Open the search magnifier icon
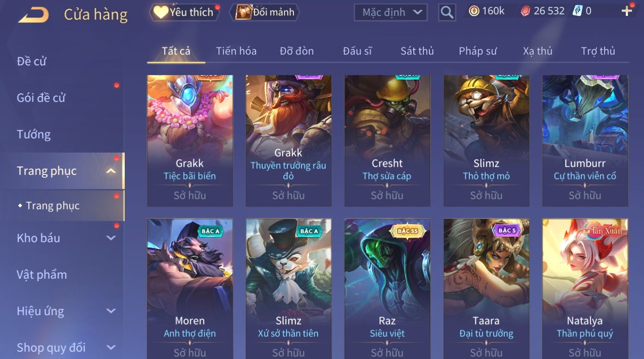This screenshot has width=644, height=359. (x=447, y=12)
